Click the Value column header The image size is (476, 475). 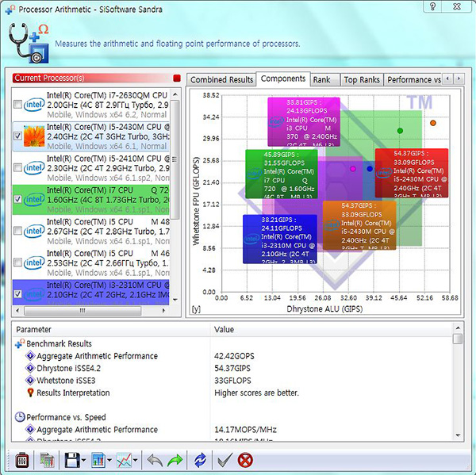[332, 330]
